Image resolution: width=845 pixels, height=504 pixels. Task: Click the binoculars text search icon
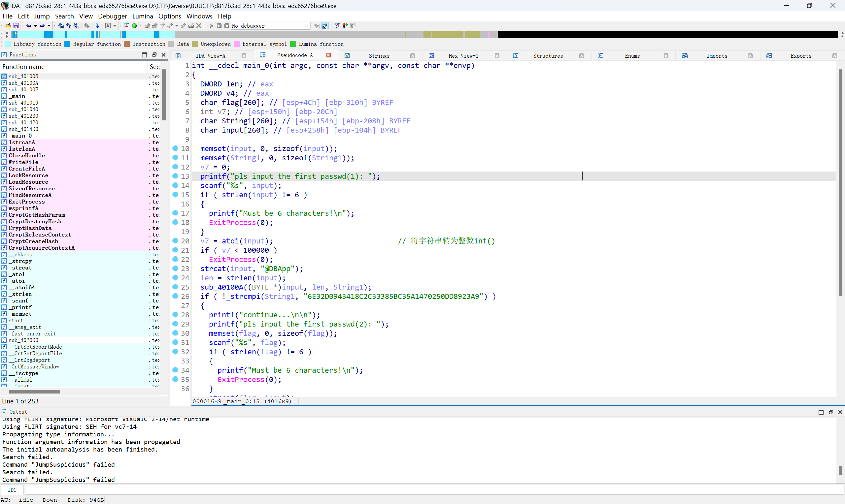69,26
